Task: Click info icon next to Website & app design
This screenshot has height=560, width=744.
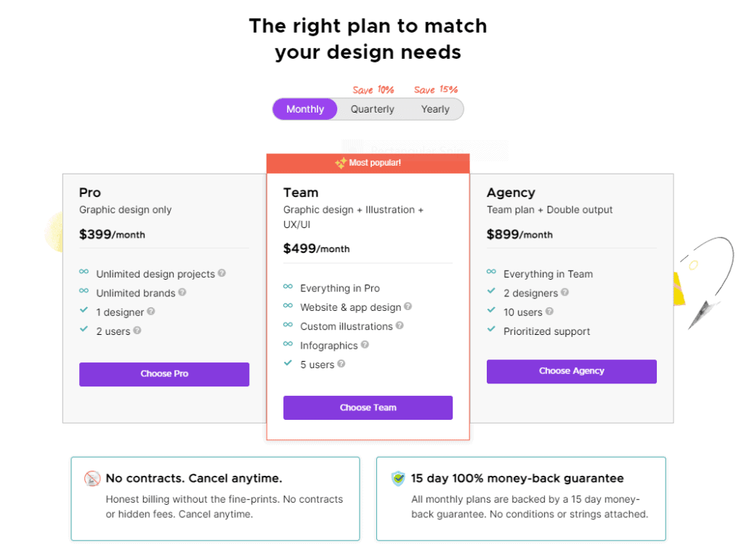Action: pyautogui.click(x=408, y=307)
